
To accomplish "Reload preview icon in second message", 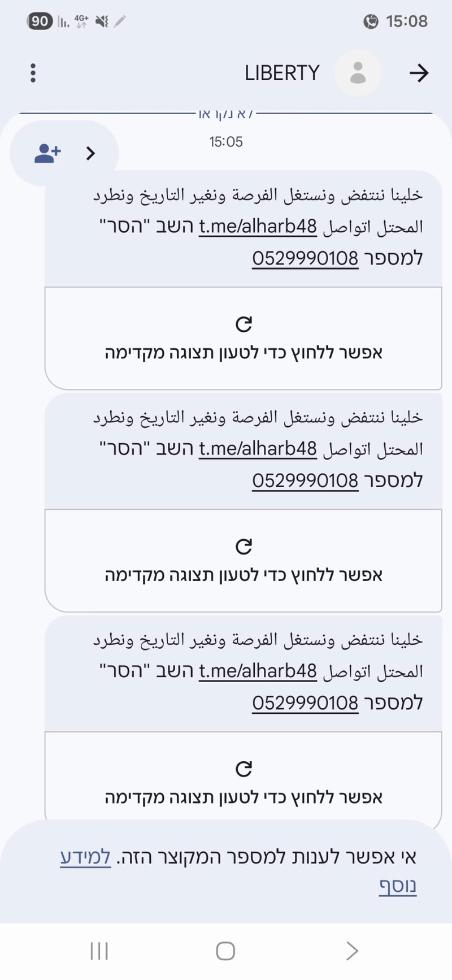I will [244, 547].
